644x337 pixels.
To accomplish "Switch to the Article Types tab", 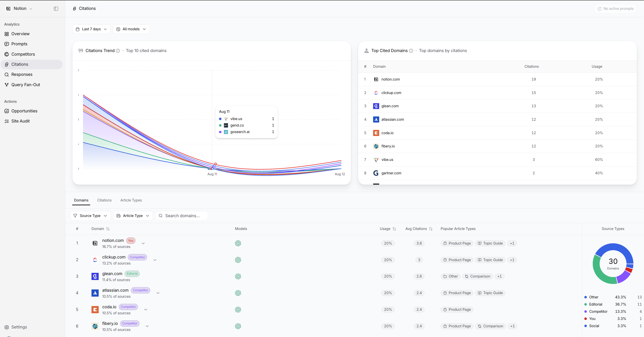I will (131, 200).
